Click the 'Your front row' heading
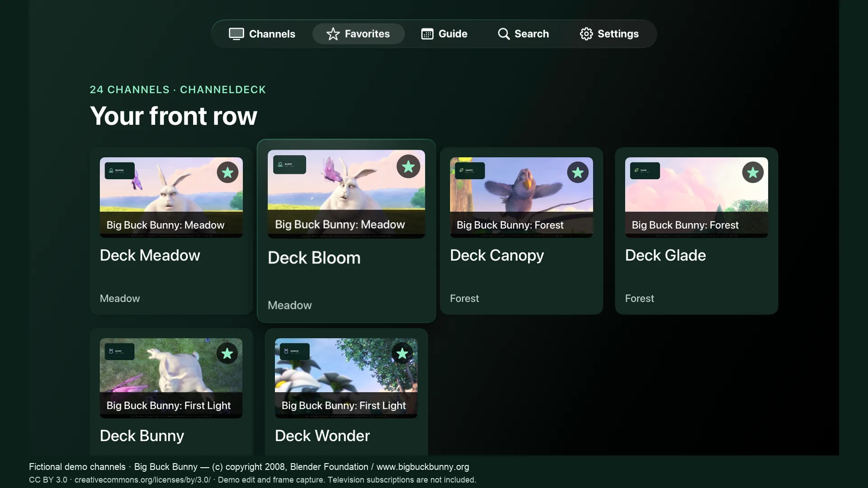This screenshot has width=868, height=488. point(174,116)
